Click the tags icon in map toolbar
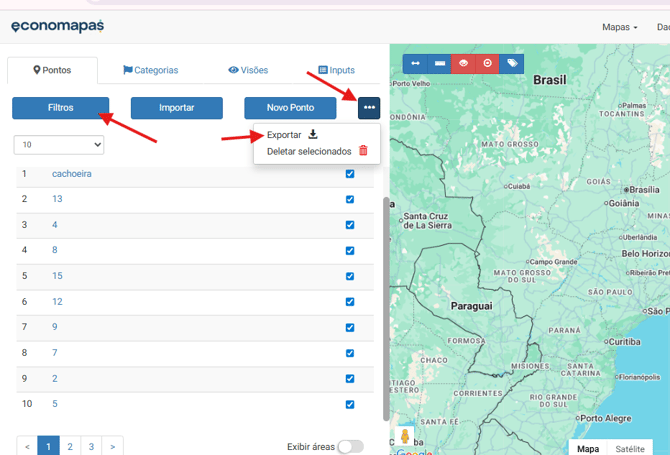Viewport: 670px width, 455px height. [512, 63]
